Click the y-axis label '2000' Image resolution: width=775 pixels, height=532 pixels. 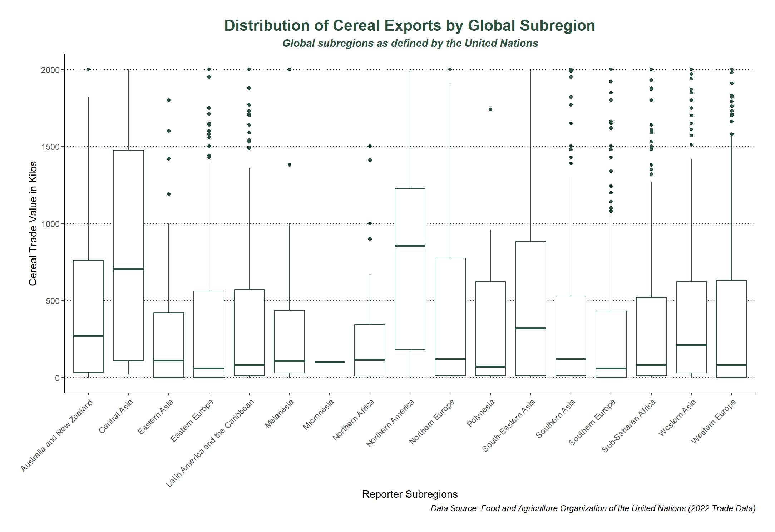click(x=50, y=70)
